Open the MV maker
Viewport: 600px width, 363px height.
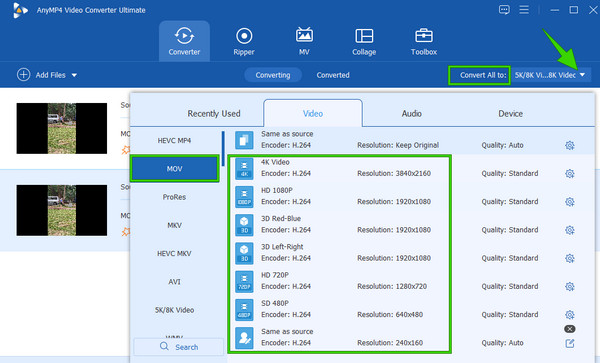[304, 41]
